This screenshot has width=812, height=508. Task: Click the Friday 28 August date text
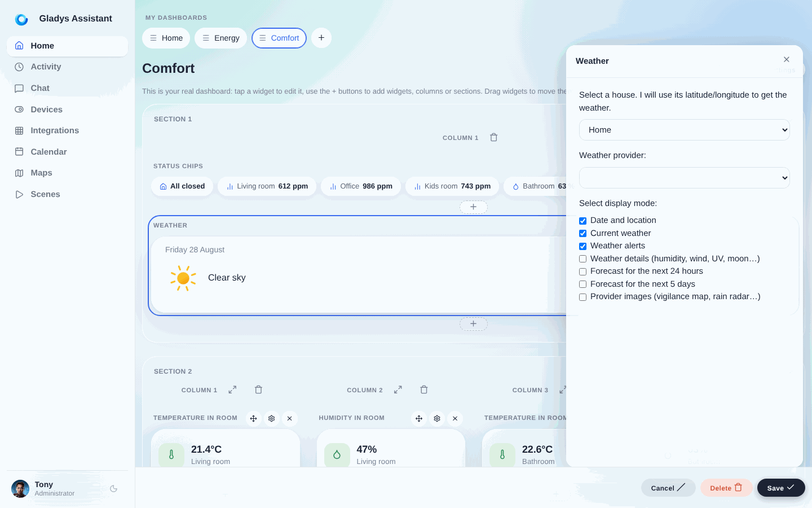(195, 249)
